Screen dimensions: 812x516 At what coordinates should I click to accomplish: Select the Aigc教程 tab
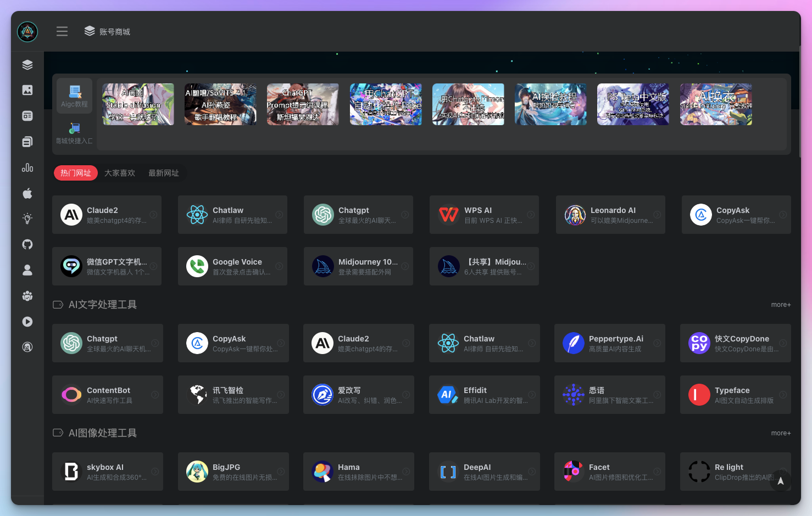tap(74, 96)
